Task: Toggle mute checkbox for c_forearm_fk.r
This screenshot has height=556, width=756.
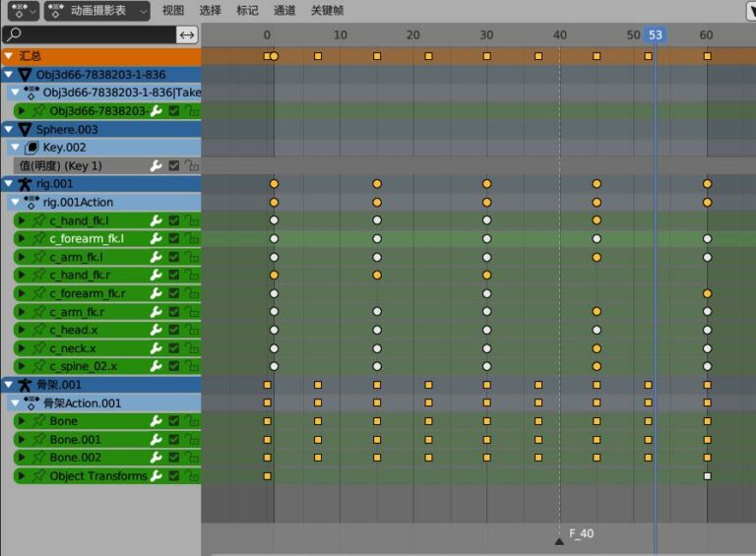Action: pos(174,293)
